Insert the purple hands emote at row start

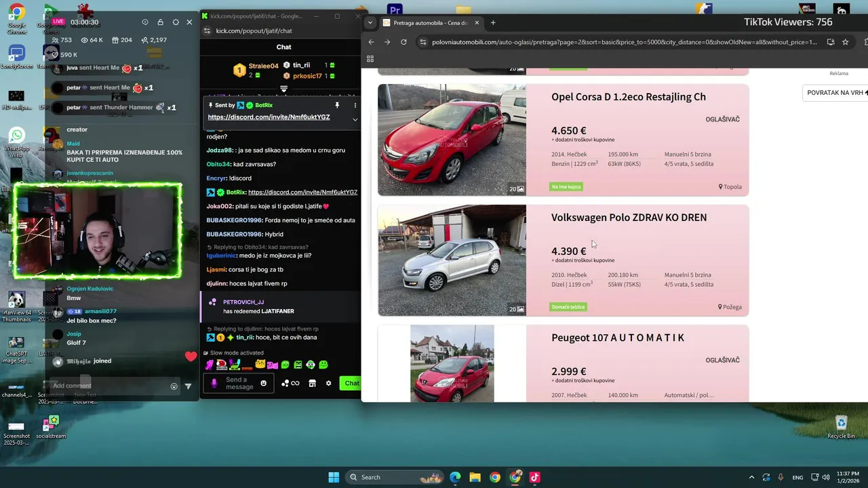click(210, 365)
